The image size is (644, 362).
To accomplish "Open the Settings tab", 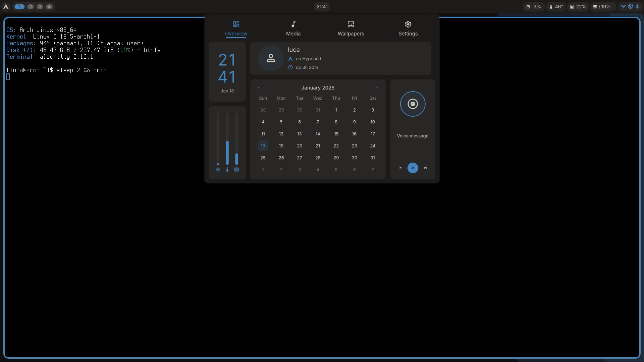I will tap(408, 28).
